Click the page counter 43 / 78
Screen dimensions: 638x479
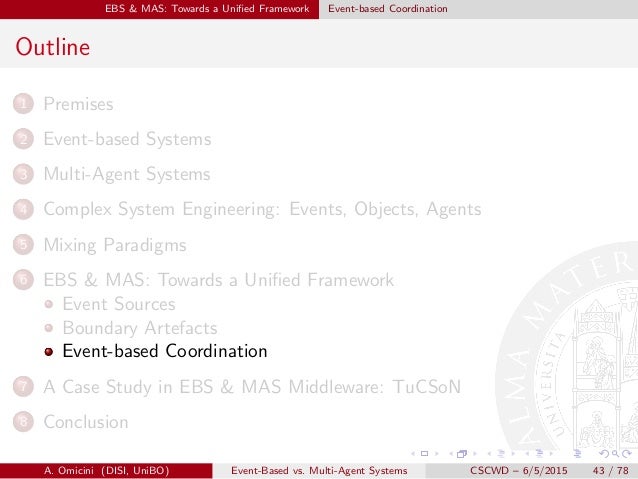click(611, 471)
